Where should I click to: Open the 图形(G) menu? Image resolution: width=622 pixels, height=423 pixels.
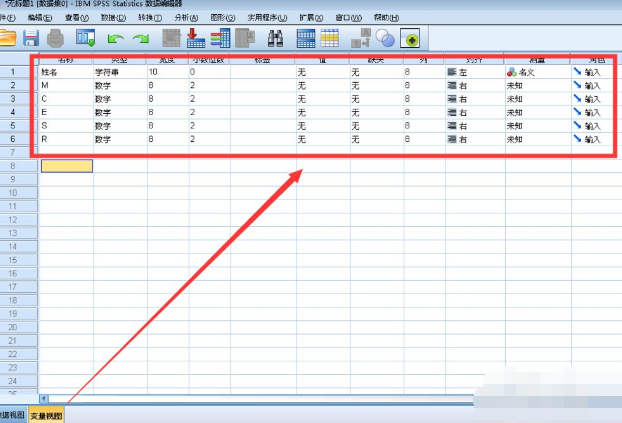(222, 18)
